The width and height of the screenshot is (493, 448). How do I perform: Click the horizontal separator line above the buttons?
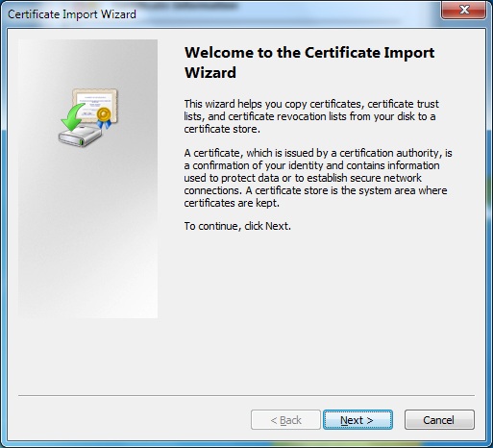246,395
